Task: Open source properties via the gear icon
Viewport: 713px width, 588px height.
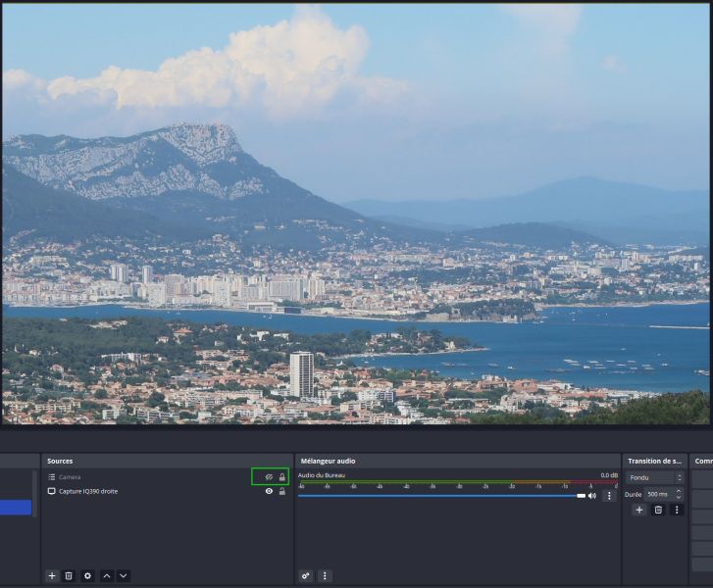Action: coord(87,575)
